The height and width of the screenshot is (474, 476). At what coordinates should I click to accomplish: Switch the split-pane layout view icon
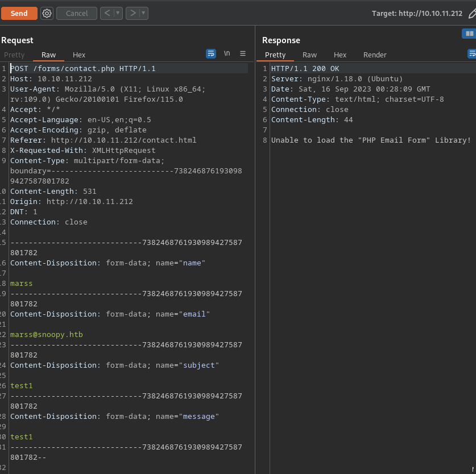pos(469,34)
